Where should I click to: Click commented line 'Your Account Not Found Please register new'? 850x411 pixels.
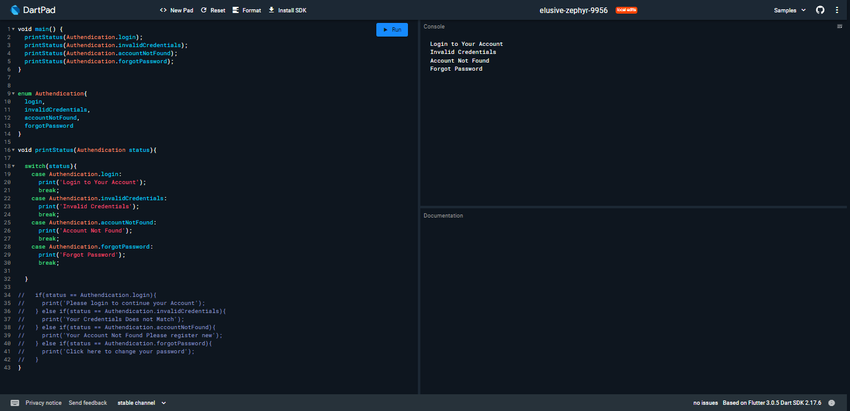pyautogui.click(x=120, y=336)
